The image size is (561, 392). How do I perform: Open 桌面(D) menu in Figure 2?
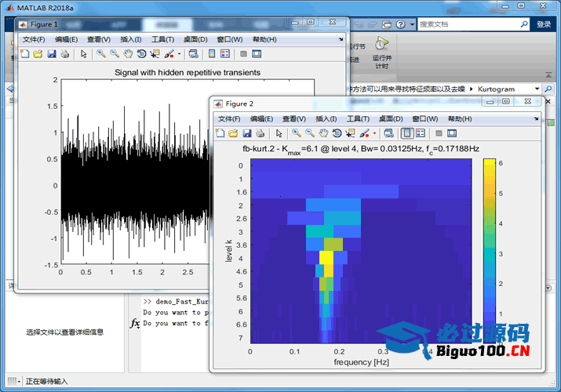coord(391,118)
